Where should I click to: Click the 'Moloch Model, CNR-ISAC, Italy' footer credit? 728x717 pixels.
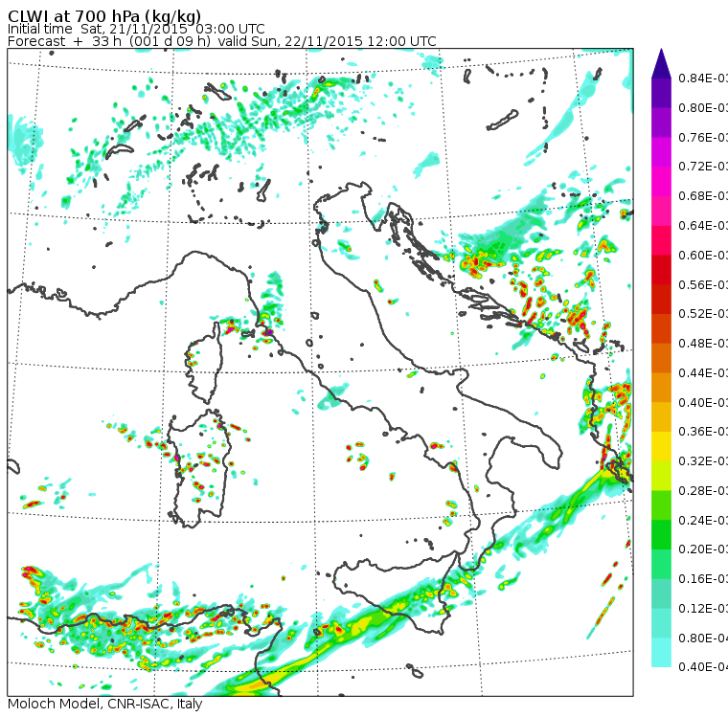coord(105,704)
